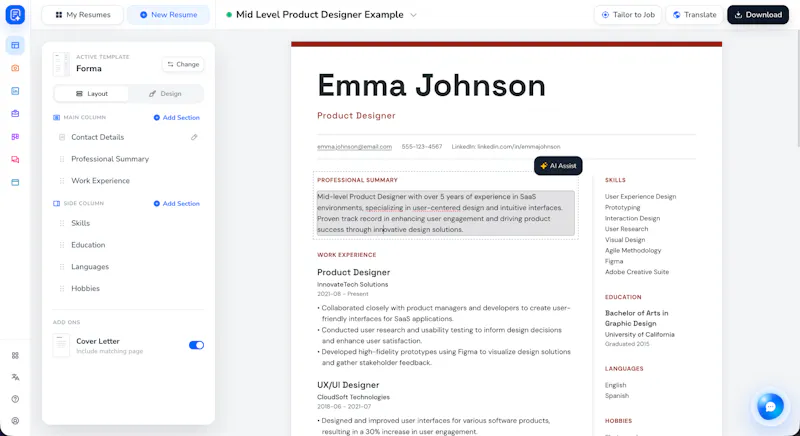Grab the drag handle beside Languages
This screenshot has height=436, width=800.
62,267
